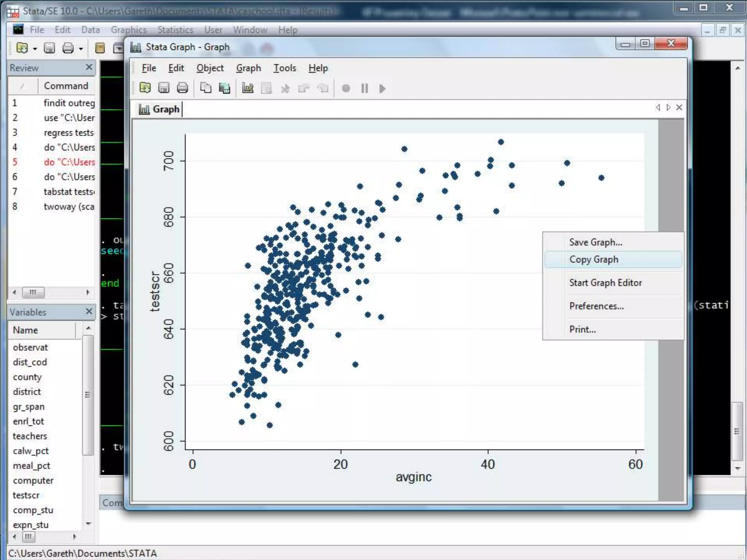
Task: Open dropdown arrow next to main Open icon
Action: click(x=35, y=48)
